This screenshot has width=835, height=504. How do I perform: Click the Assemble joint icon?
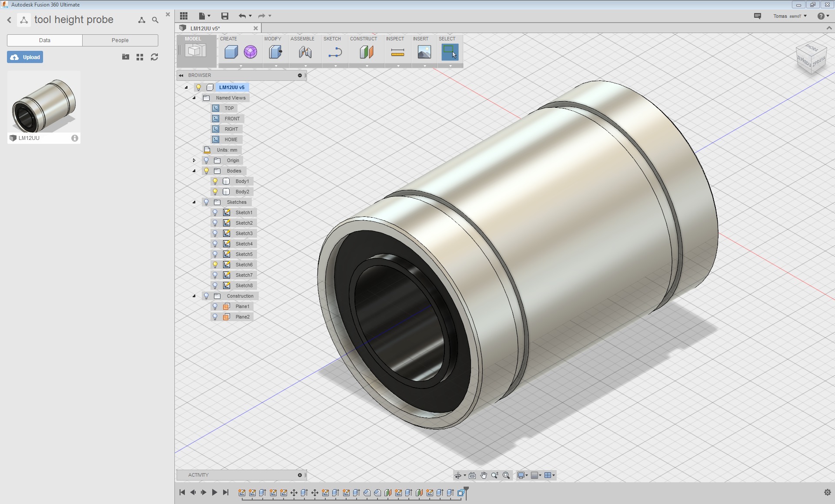[305, 53]
